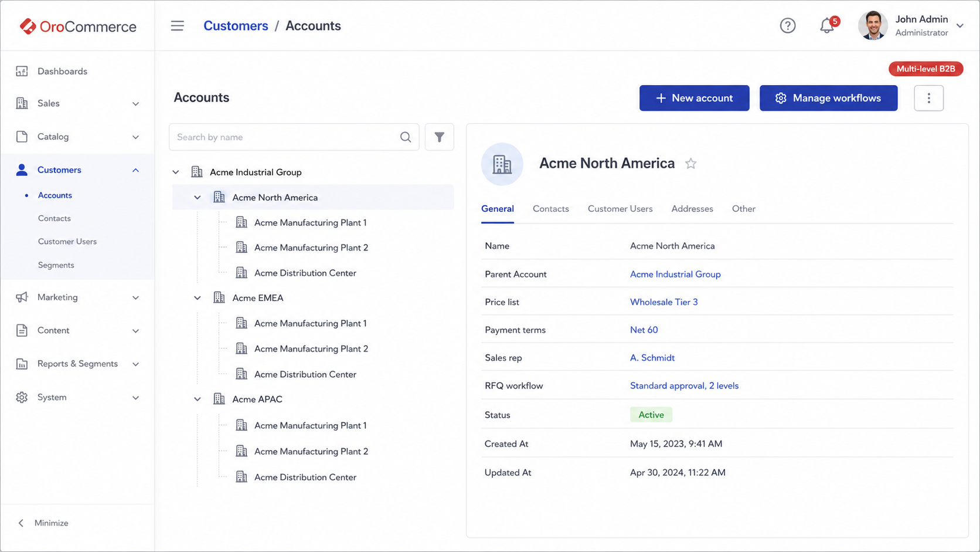Open the help question mark icon

788,26
